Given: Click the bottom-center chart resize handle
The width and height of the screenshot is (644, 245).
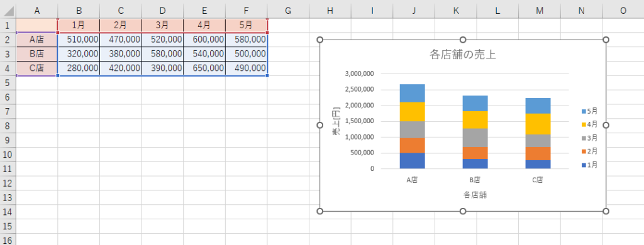Looking at the screenshot, I should 463,211.
